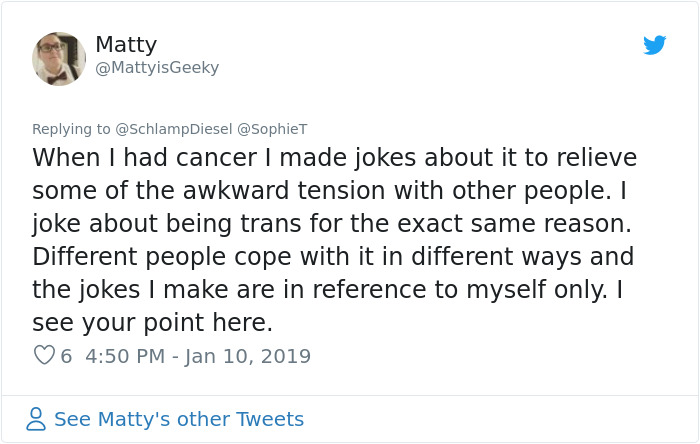Screen dimensions: 700x444
Task: Click the person icon in the footer
Action: click(x=36, y=419)
